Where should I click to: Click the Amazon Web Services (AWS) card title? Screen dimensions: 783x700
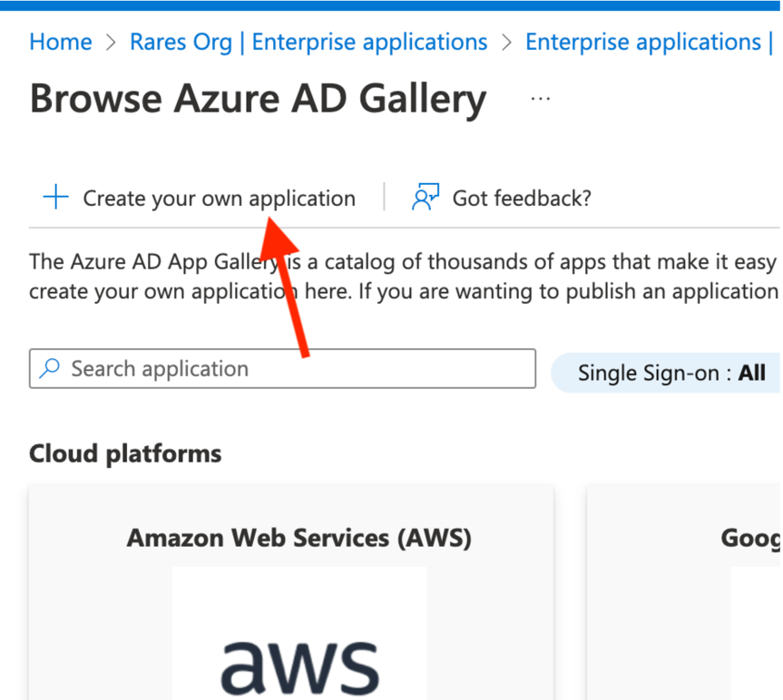point(299,537)
